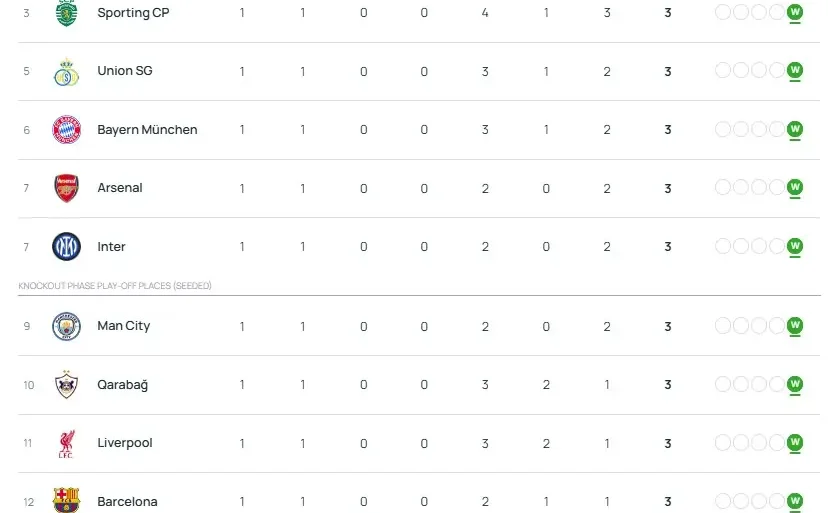Click the Union SG club crest
The image size is (836, 513).
[66, 72]
